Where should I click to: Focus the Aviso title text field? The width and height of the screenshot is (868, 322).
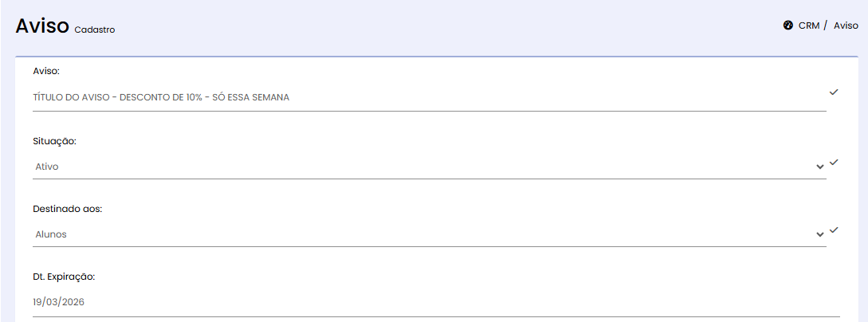[x=422, y=97]
